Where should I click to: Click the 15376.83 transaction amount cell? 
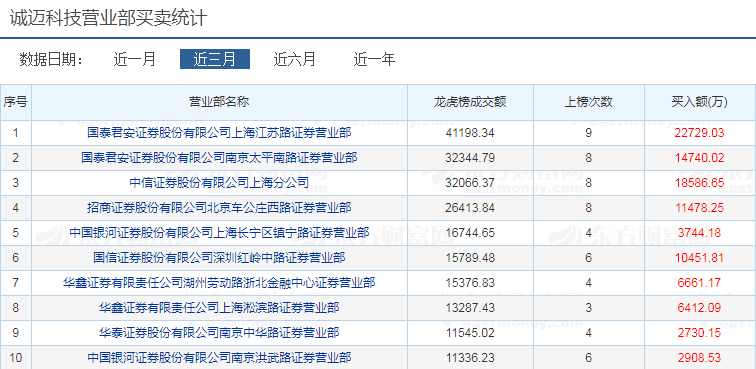(470, 283)
